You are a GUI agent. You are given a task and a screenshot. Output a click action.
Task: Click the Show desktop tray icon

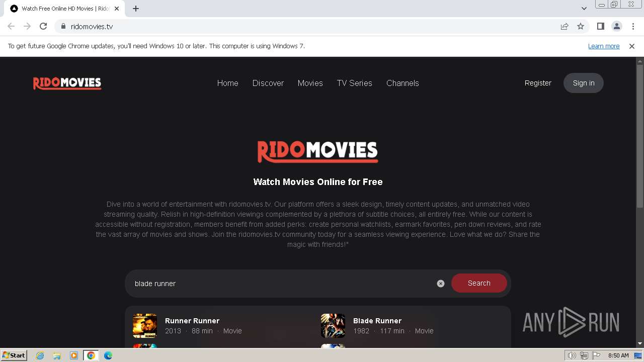click(638, 355)
